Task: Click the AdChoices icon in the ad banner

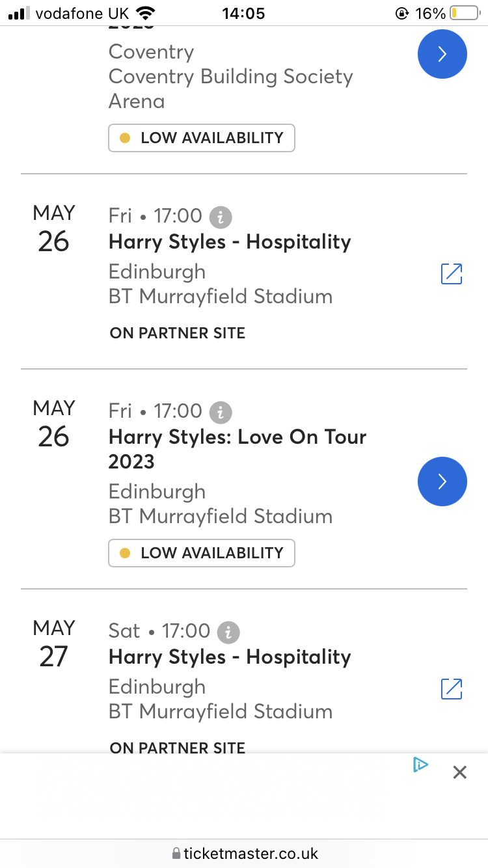Action: tap(420, 765)
